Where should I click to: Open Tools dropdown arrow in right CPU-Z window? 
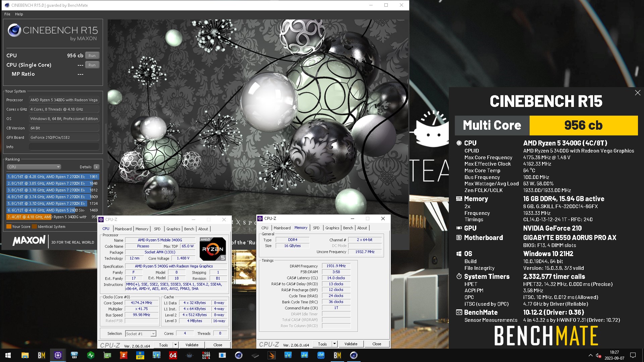pos(334,344)
